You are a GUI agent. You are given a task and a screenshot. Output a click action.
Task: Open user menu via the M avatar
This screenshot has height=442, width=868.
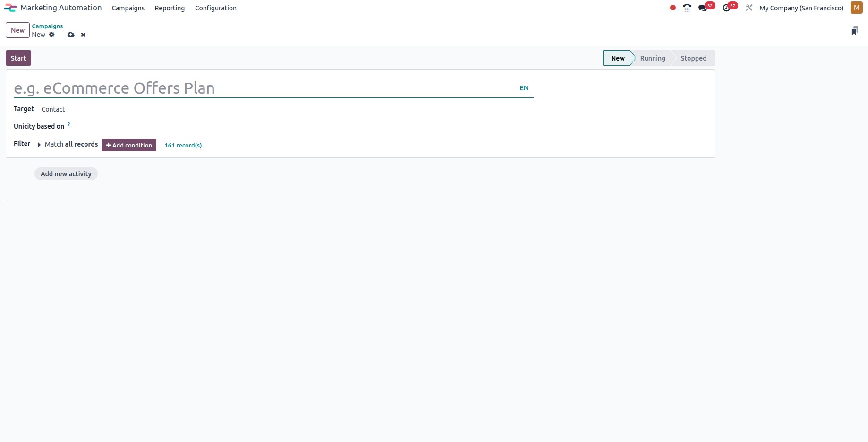tap(856, 8)
